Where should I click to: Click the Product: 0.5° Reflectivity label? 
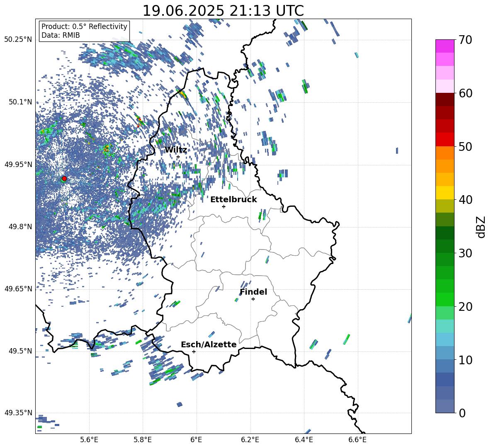pos(84,26)
